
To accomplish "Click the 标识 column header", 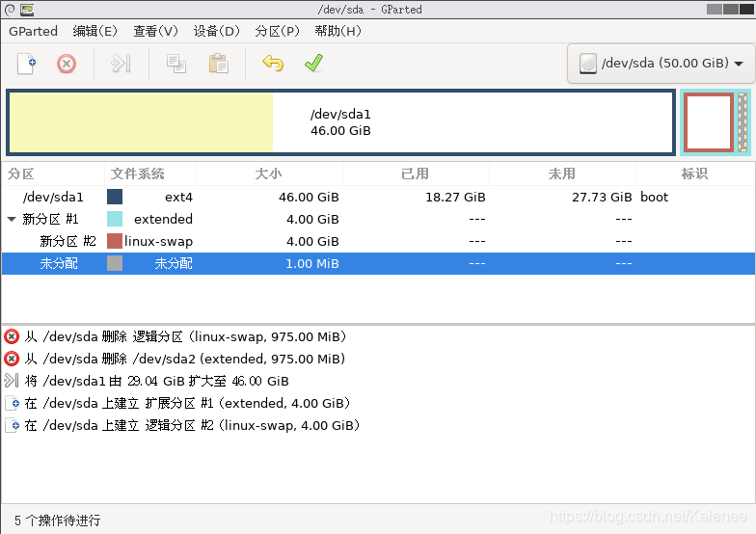I will pos(695,174).
